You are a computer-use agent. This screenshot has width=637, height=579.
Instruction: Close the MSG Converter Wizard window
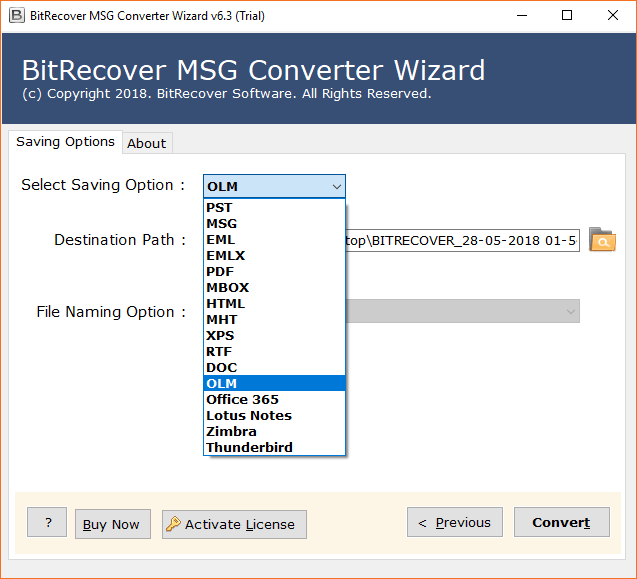613,15
